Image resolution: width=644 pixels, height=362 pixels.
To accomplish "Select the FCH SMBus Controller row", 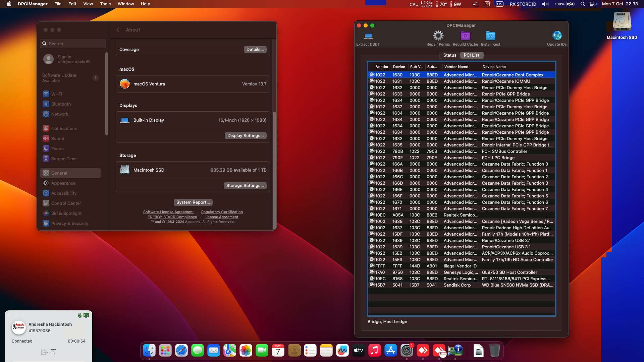I will [462, 151].
